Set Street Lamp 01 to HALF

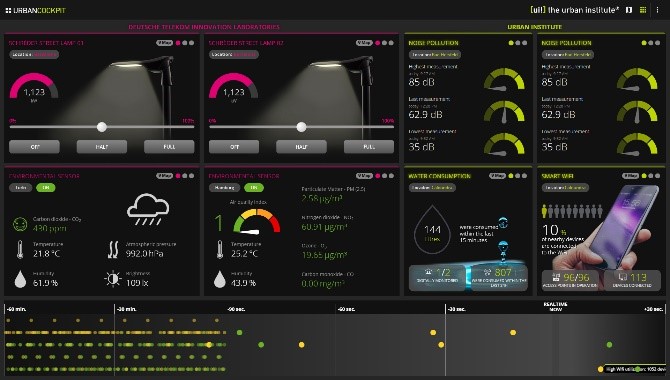pyautogui.click(x=102, y=147)
